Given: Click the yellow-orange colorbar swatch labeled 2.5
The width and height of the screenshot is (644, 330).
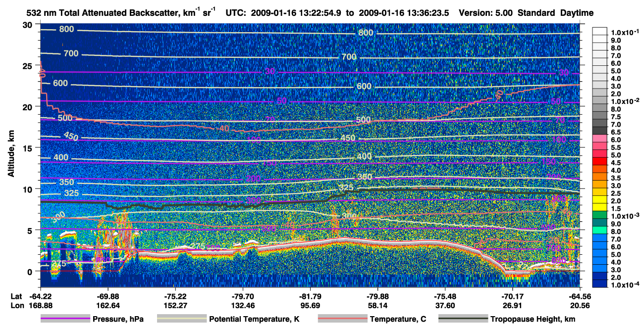Looking at the screenshot, I should click(600, 192).
